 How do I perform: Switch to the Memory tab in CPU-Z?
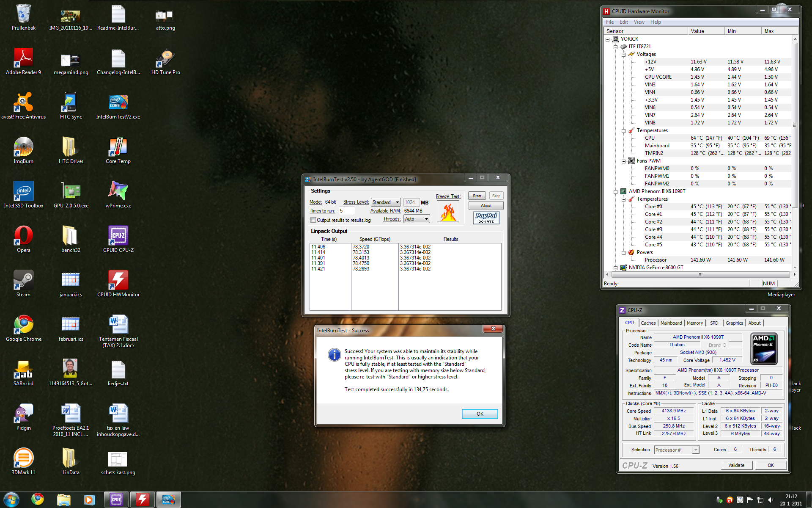coord(694,323)
